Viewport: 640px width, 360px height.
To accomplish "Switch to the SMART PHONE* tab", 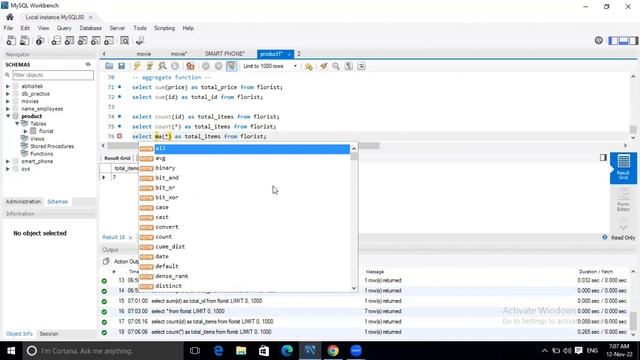I will click(x=224, y=54).
